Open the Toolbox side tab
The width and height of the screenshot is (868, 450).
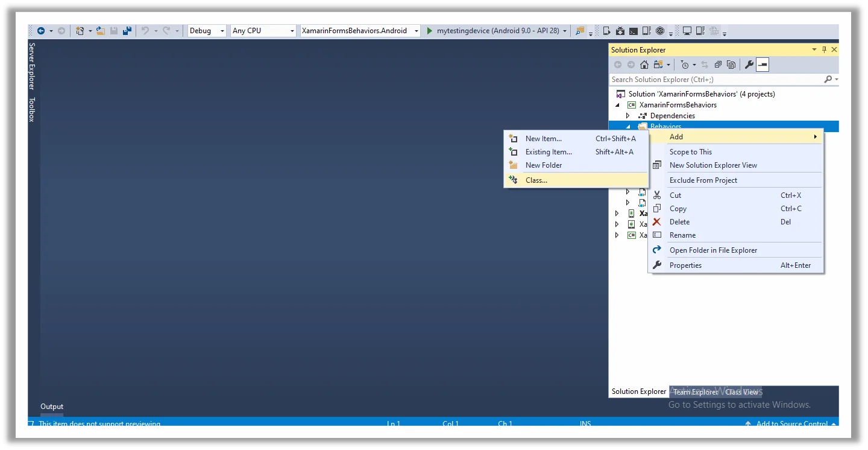pos(32,109)
